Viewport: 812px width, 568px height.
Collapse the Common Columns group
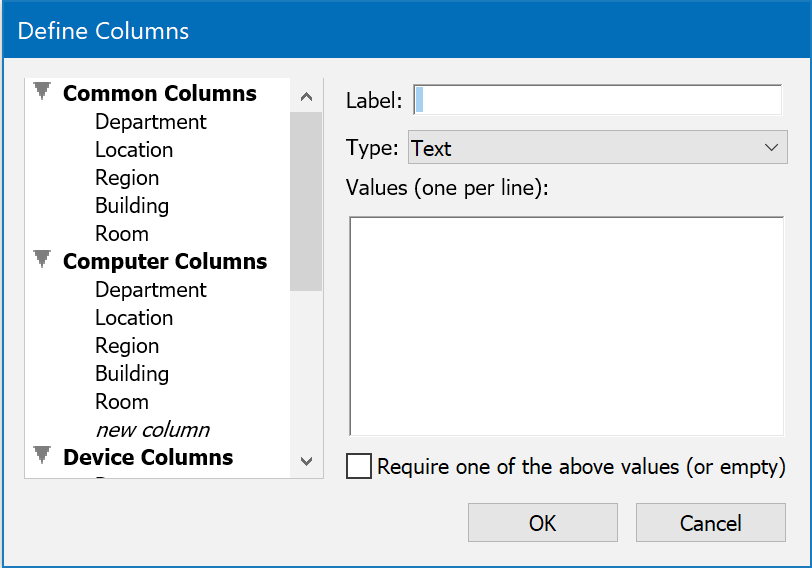coord(42,91)
